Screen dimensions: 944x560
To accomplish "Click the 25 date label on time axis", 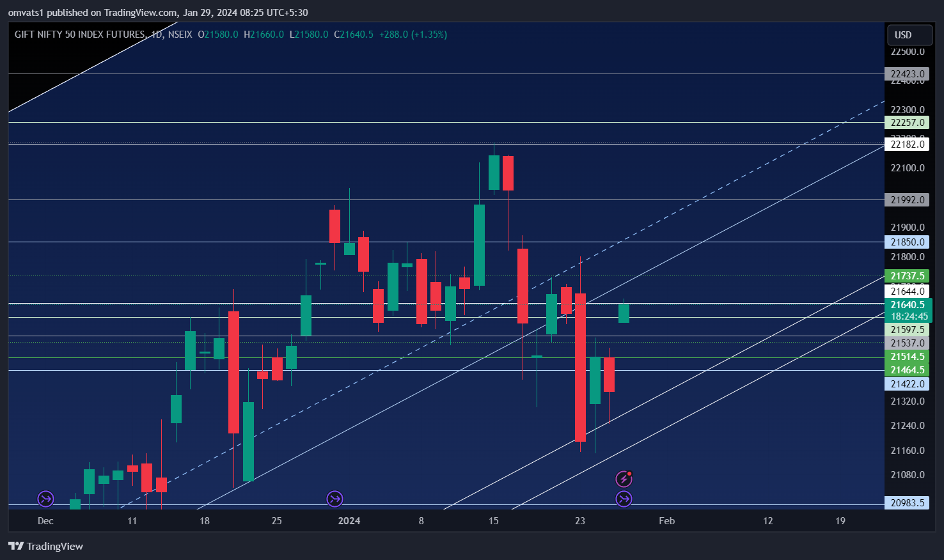I will [277, 521].
